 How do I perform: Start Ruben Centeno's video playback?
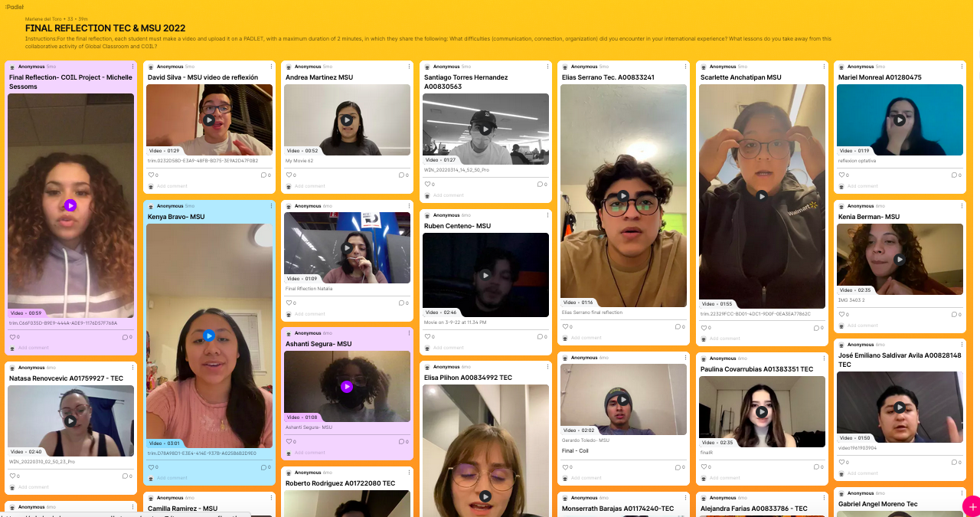485,275
